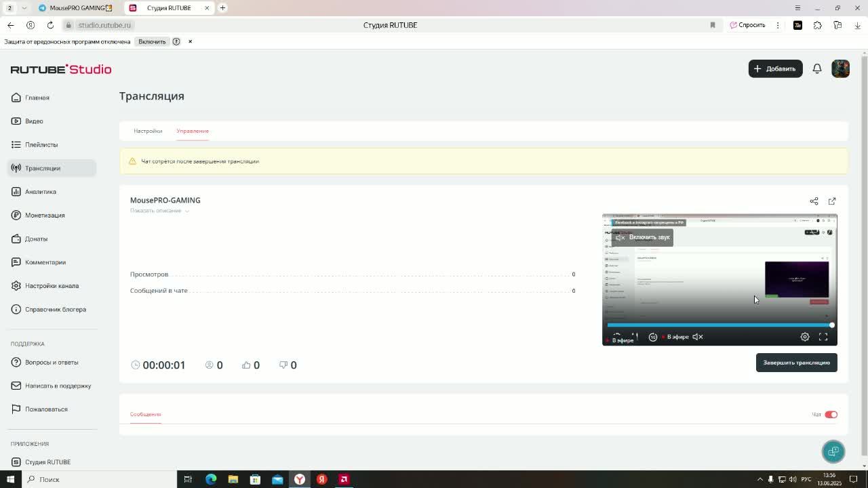Launch Студия RUTUBE app link
868x488 pixels.
pyautogui.click(x=52, y=462)
